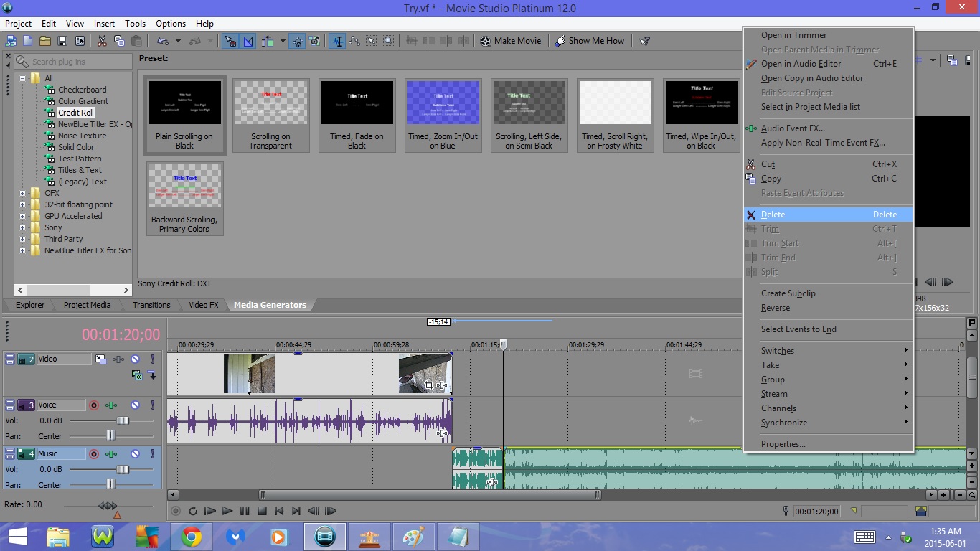Expand the Sony folder in tree

tap(22, 227)
